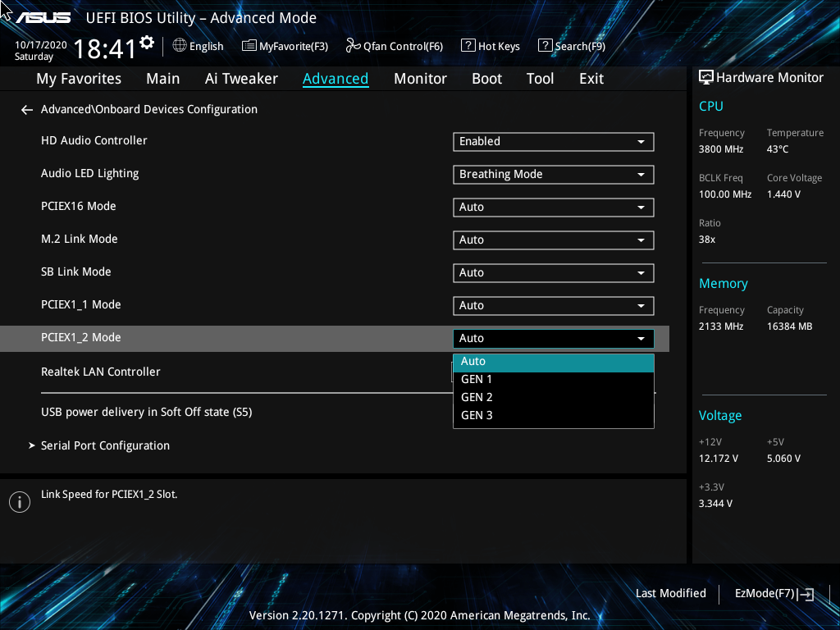Open HD Audio Controller dropdown

point(554,142)
